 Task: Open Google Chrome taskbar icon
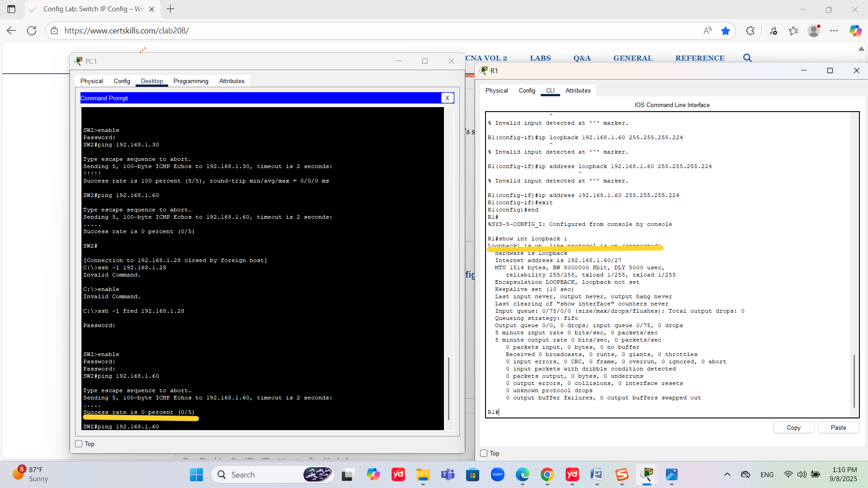[547, 474]
